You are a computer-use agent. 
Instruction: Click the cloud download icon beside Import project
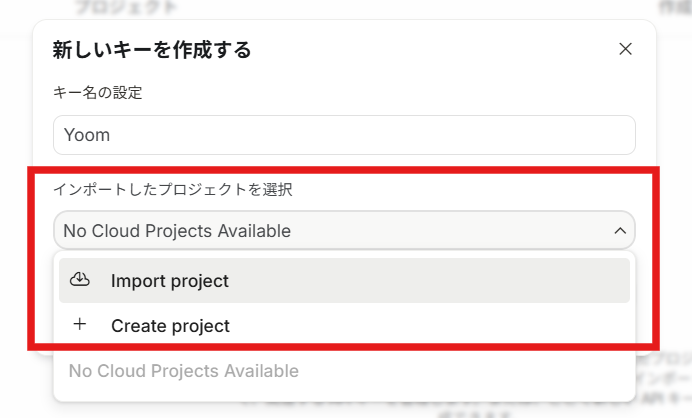pos(80,281)
